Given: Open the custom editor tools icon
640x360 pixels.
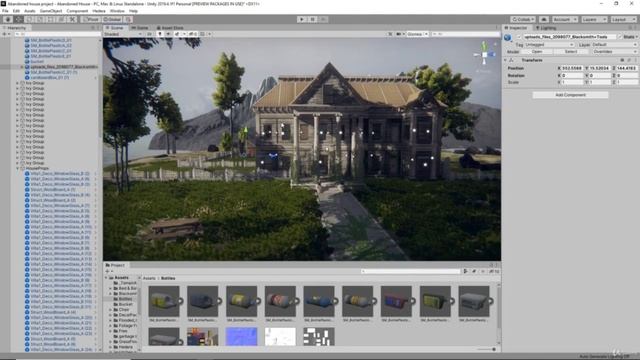Looking at the screenshot, I should 72,19.
